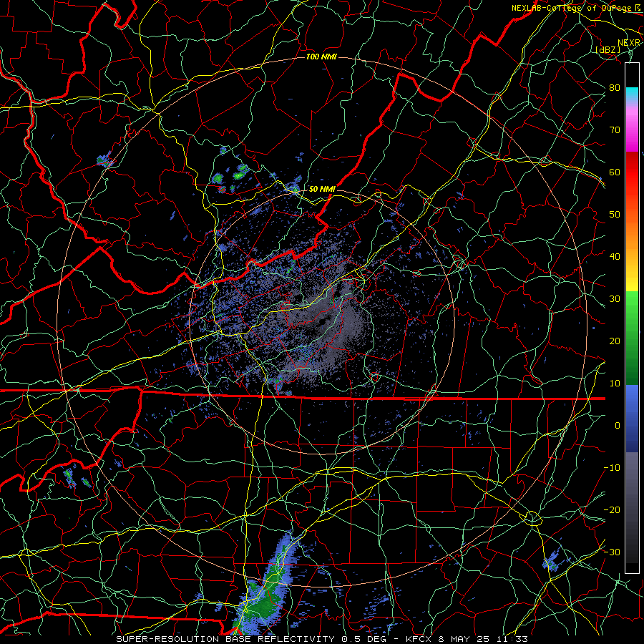Screen dimensions: 644x644
Task: Click the 8 MAY 25 date in the caption
Action: pos(464,639)
